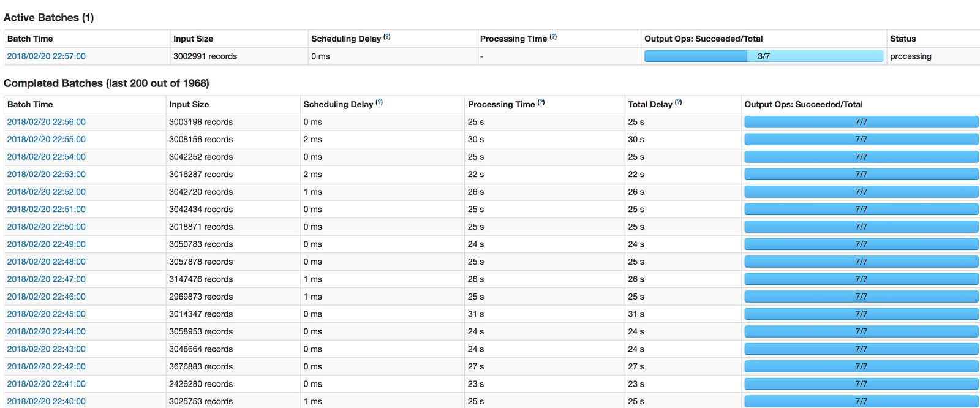Image resolution: width=980 pixels, height=408 pixels.
Task: Click help icon beside Total Delay header
Action: click(x=678, y=103)
